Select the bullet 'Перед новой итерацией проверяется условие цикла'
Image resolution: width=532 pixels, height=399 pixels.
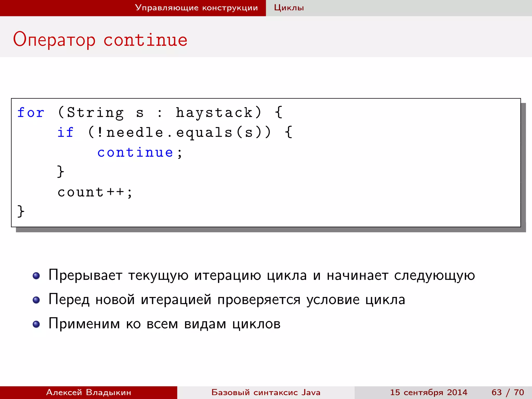[x=227, y=300]
